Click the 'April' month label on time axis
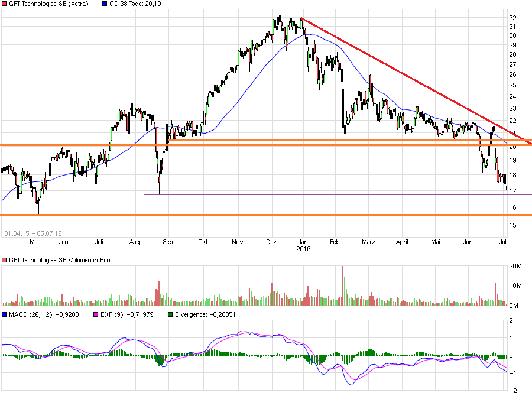The image size is (532, 396). click(x=402, y=242)
